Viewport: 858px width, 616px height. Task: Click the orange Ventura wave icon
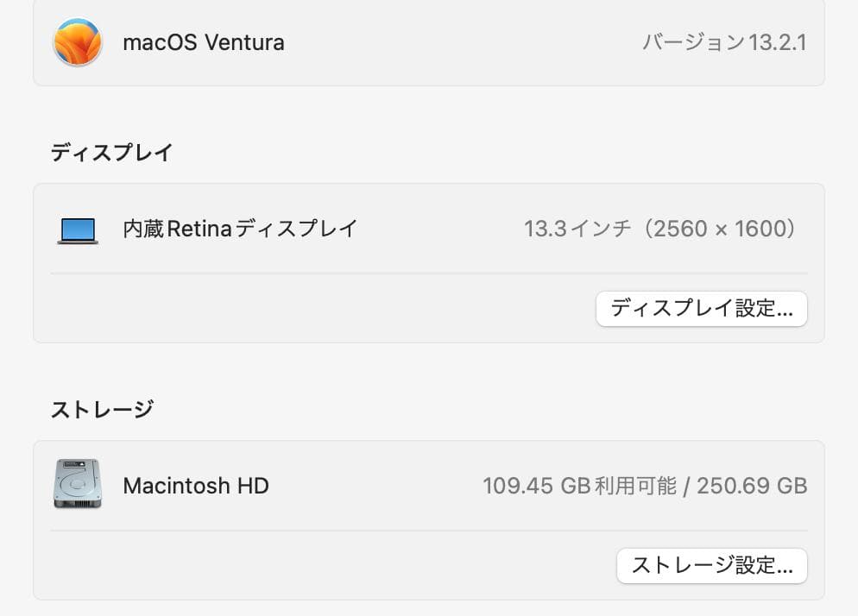78,42
